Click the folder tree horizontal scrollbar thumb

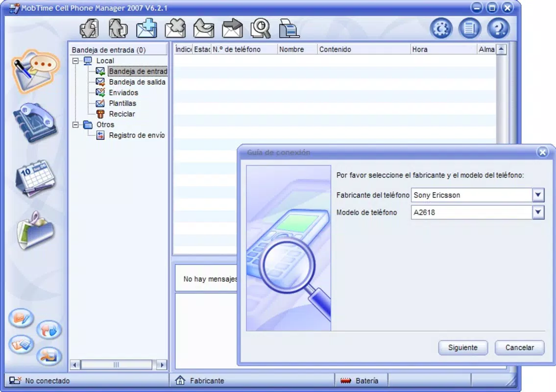pos(116,365)
